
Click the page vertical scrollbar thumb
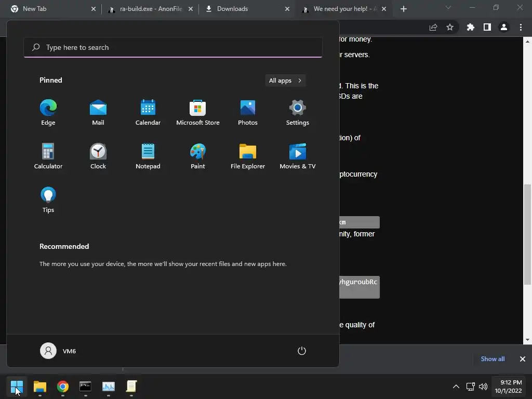(x=527, y=234)
